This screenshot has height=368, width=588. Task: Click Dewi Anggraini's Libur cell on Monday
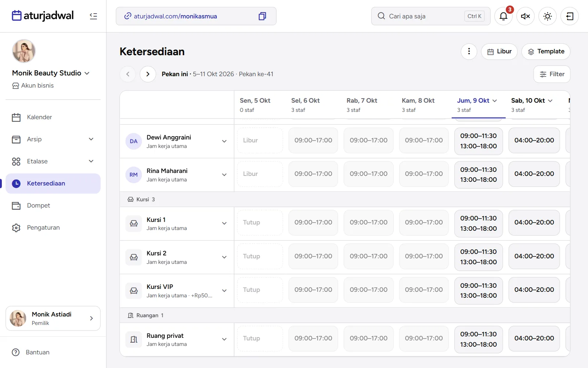pyautogui.click(x=260, y=140)
